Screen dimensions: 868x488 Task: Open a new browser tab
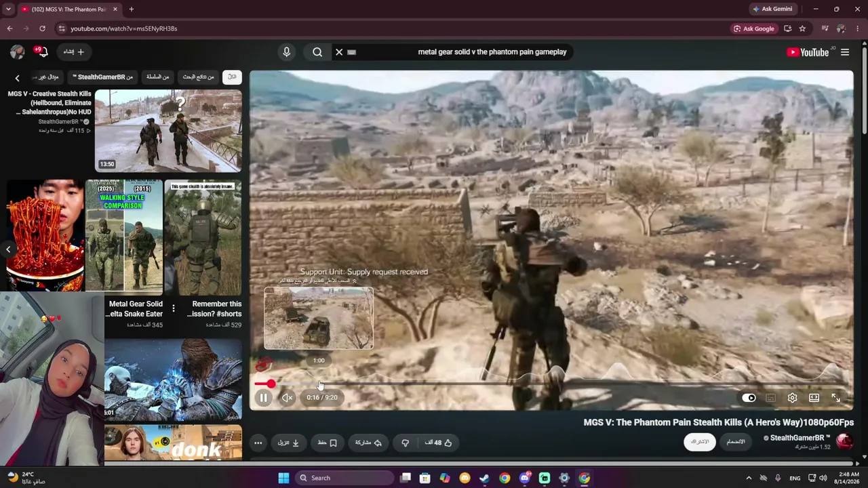[132, 9]
